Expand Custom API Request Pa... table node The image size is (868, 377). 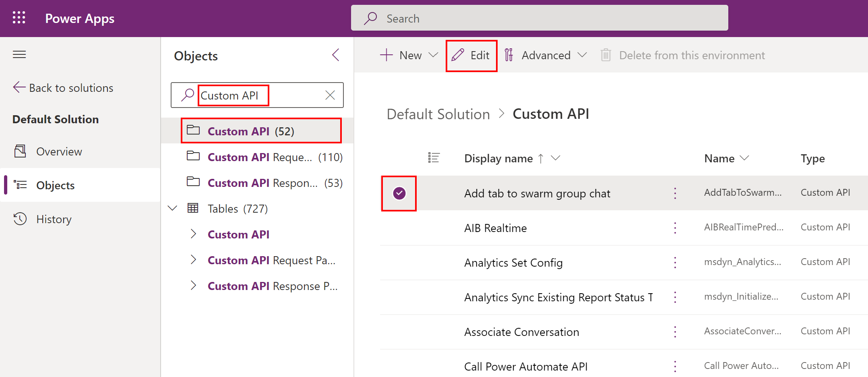[x=193, y=260]
